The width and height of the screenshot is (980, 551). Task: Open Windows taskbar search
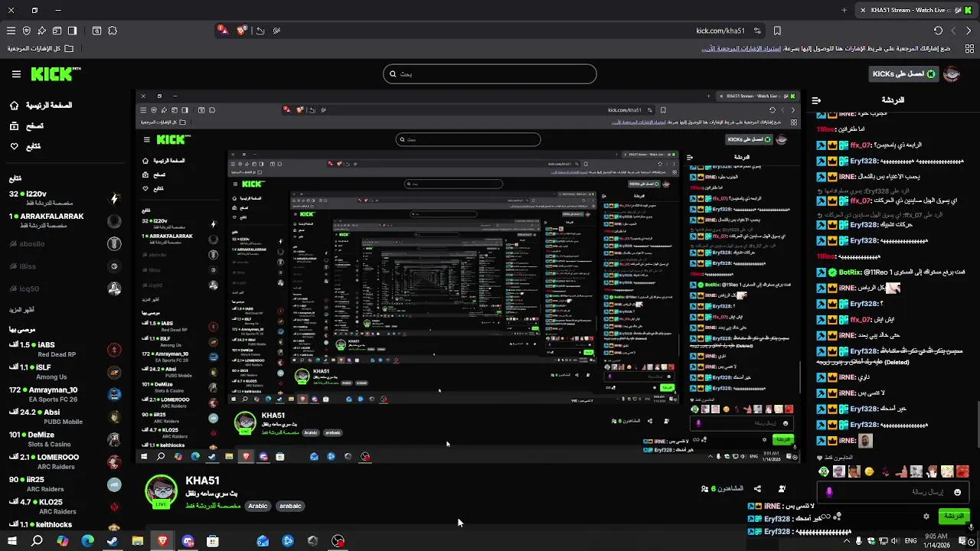click(37, 541)
